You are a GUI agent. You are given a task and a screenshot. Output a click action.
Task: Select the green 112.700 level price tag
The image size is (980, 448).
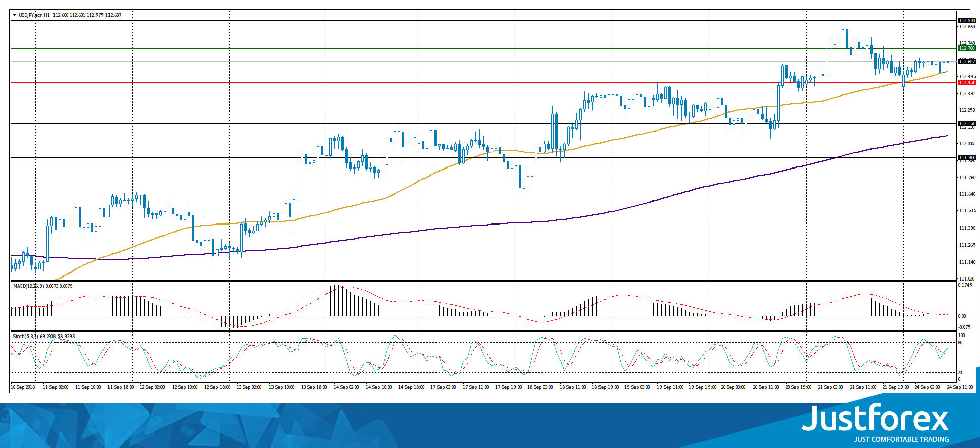click(967, 48)
